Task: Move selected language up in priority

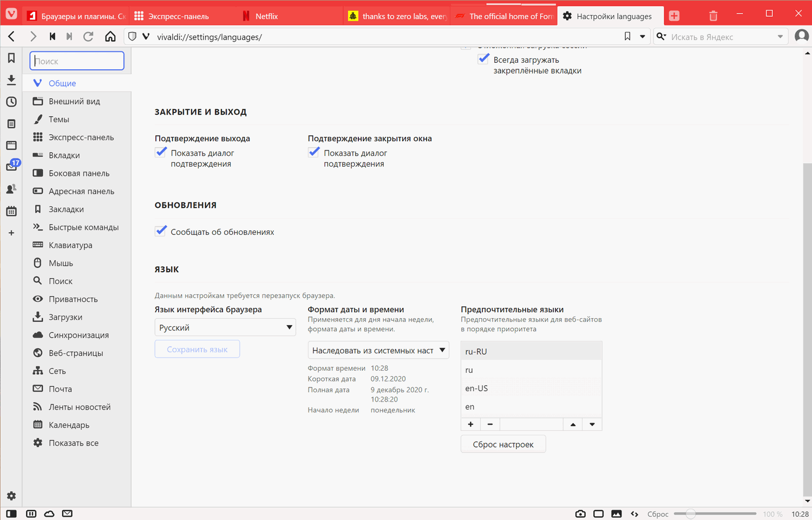Action: (573, 424)
